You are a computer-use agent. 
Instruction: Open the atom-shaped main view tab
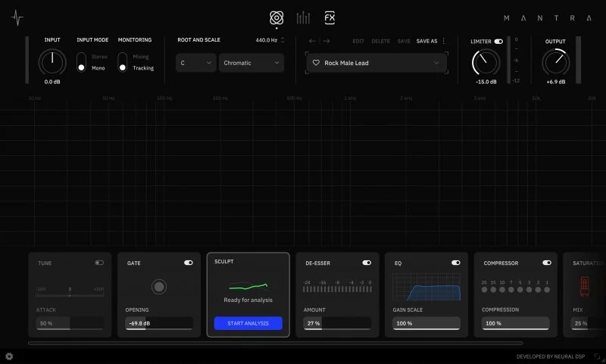[276, 17]
